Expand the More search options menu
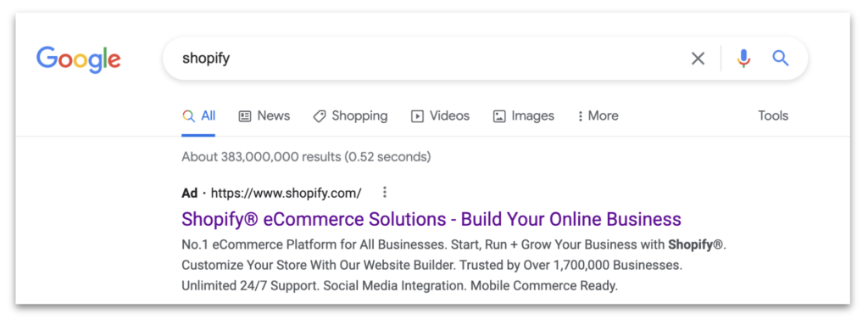Viewport: 868px width, 320px height. [x=598, y=116]
